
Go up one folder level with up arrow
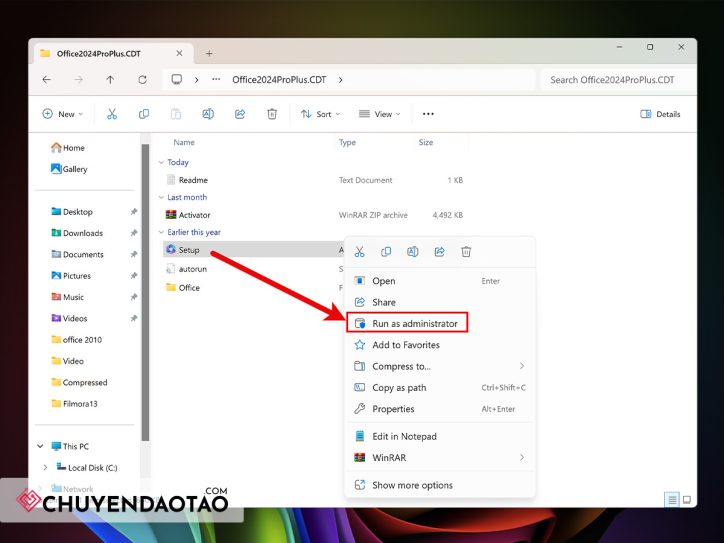click(x=110, y=80)
